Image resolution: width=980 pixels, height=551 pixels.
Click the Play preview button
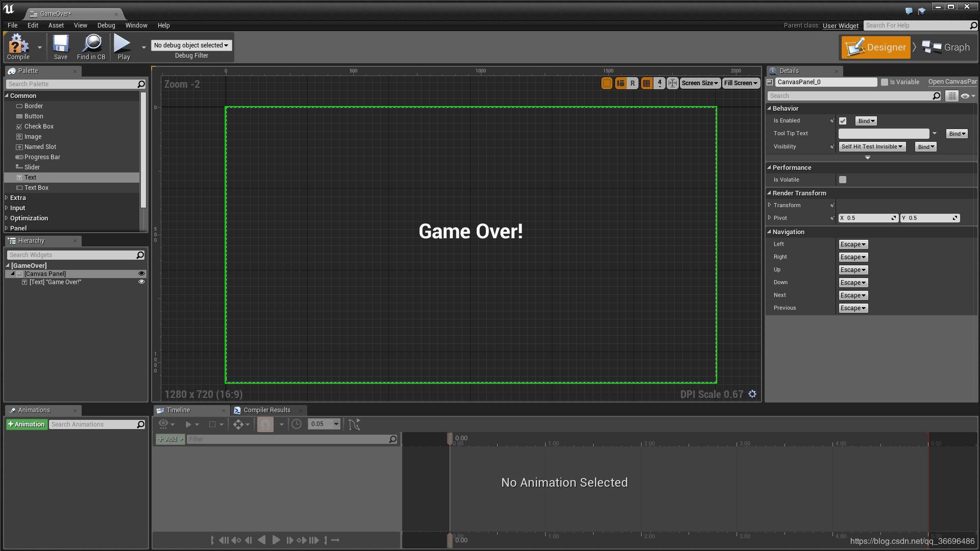click(123, 47)
